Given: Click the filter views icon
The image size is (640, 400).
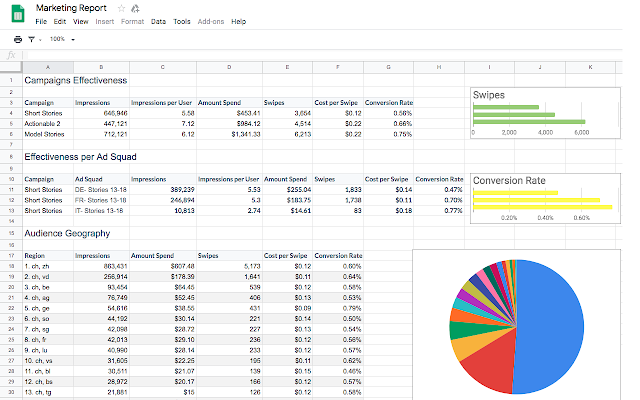Looking at the screenshot, I should click(31, 39).
